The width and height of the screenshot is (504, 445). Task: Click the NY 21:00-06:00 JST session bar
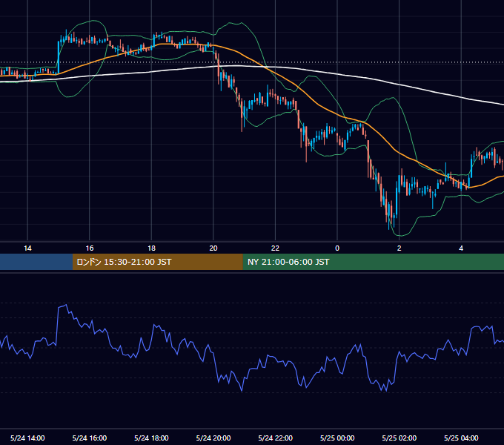pyautogui.click(x=373, y=262)
